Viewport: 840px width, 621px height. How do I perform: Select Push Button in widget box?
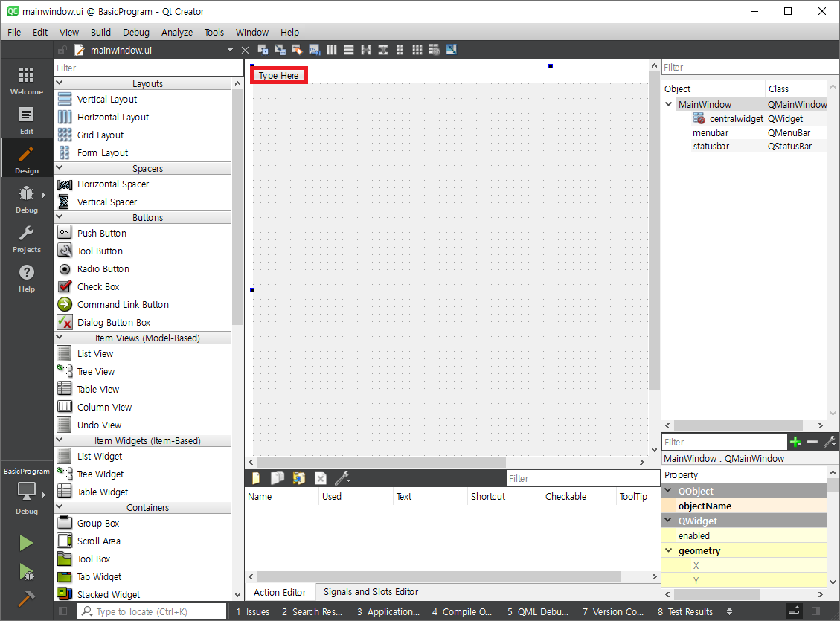[x=102, y=233]
